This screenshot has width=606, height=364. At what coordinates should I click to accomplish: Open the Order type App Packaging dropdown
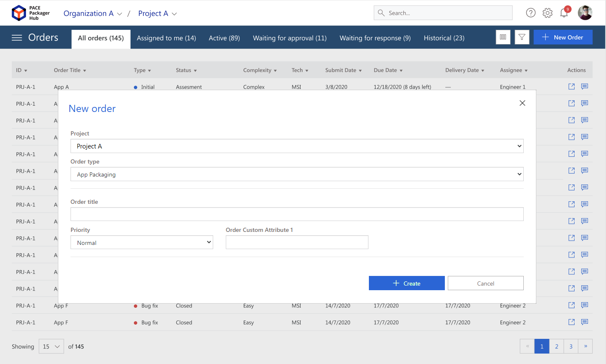tap(297, 174)
